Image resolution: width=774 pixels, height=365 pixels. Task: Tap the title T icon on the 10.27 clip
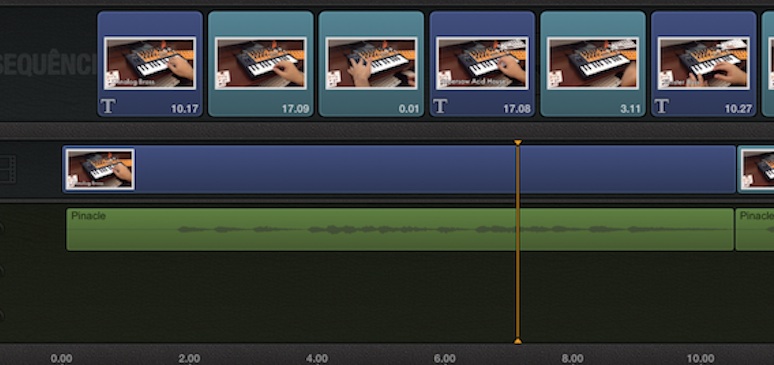point(661,106)
